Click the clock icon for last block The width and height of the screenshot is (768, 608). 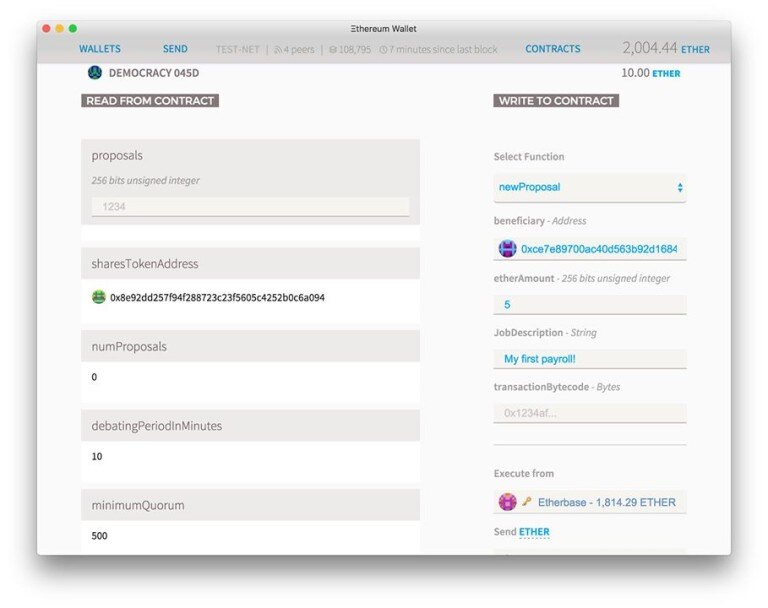383,49
